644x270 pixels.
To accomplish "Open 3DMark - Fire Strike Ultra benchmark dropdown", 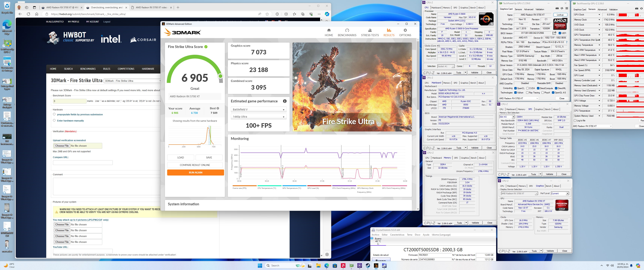I will 132,81.
